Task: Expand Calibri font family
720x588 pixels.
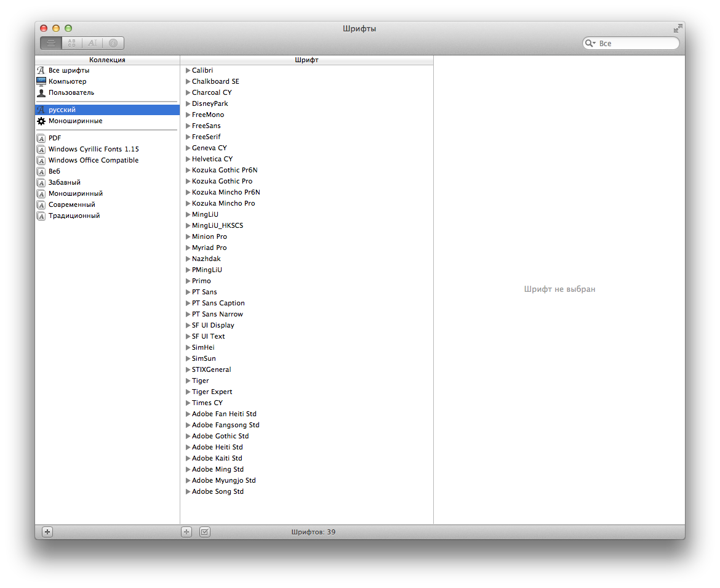Action: click(188, 70)
